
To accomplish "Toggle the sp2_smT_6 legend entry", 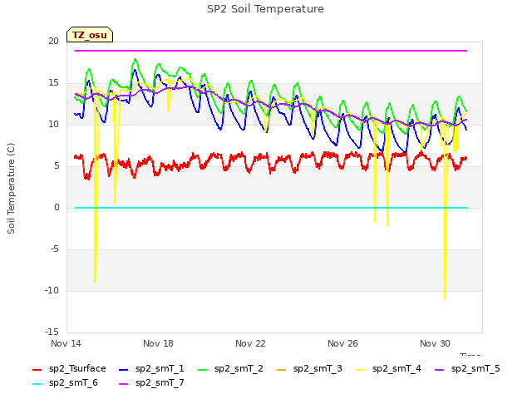I will pyautogui.click(x=65, y=383).
